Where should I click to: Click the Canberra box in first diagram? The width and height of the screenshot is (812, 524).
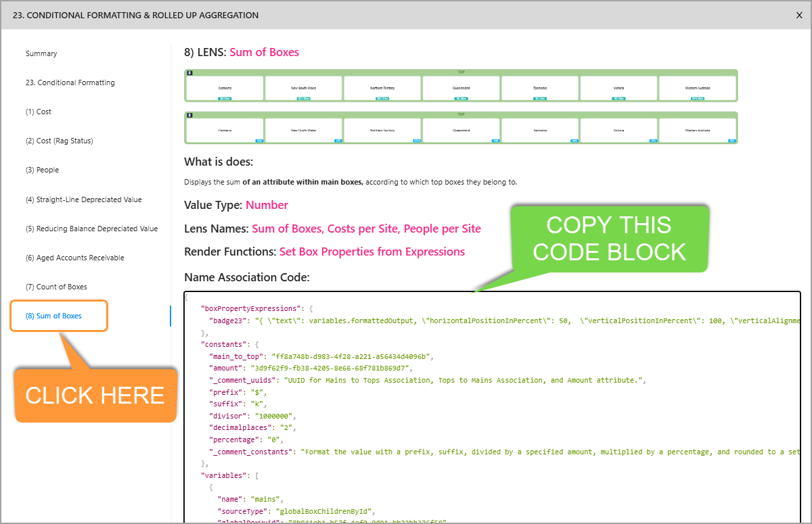coord(225,88)
